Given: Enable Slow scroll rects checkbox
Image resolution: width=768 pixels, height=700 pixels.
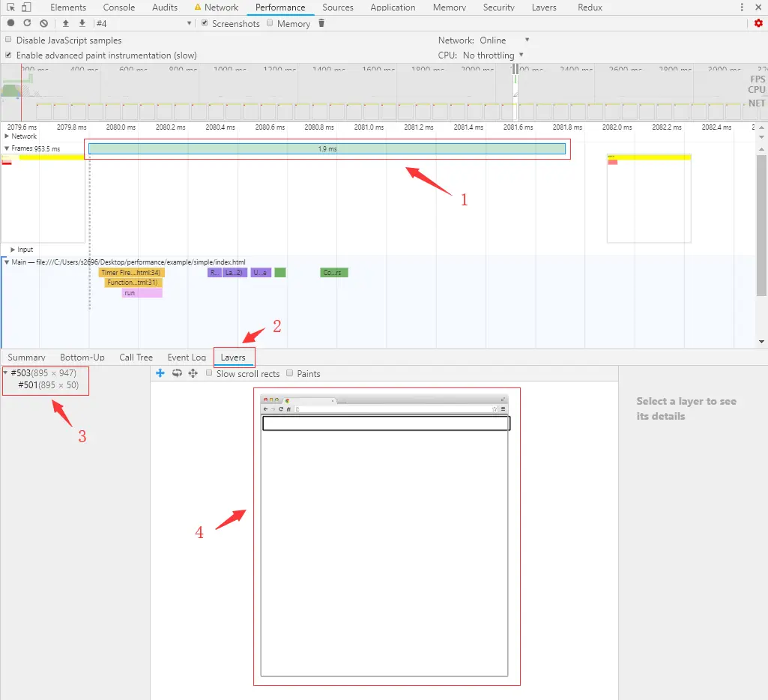Looking at the screenshot, I should point(209,373).
